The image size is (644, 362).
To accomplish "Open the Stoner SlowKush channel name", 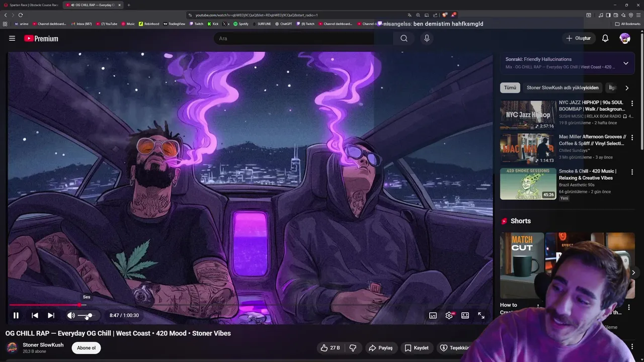I will tap(43, 345).
